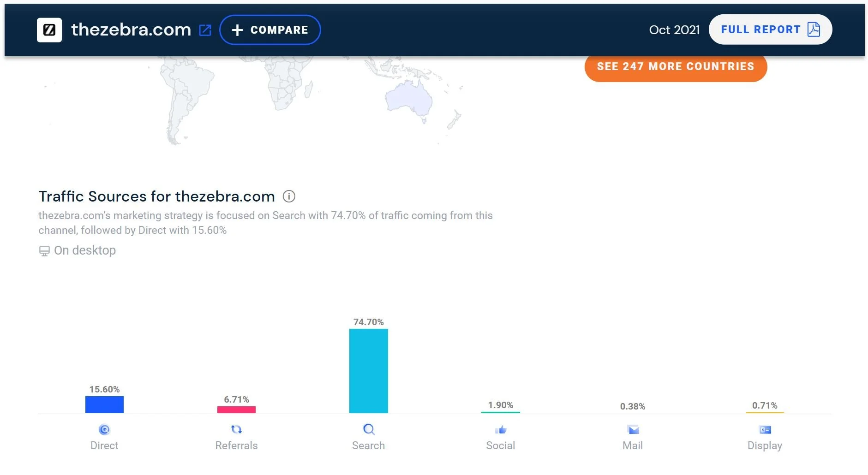Viewport: 868px width, 475px height.
Task: Click the Social thumbs-up icon
Action: click(501, 430)
